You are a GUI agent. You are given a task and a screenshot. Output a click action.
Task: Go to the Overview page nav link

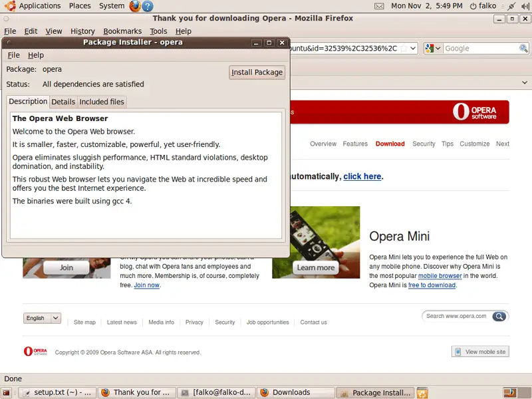[323, 144]
